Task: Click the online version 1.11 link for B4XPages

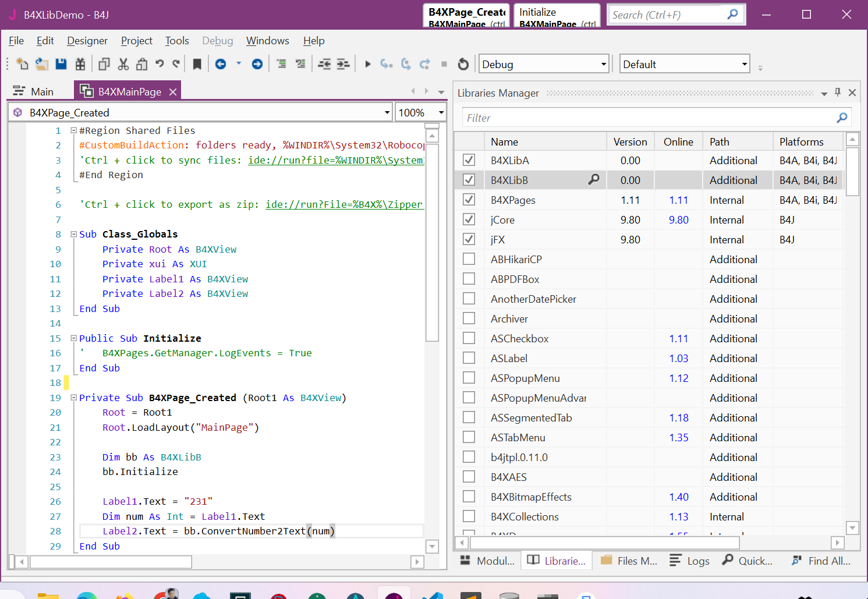Action: point(678,200)
